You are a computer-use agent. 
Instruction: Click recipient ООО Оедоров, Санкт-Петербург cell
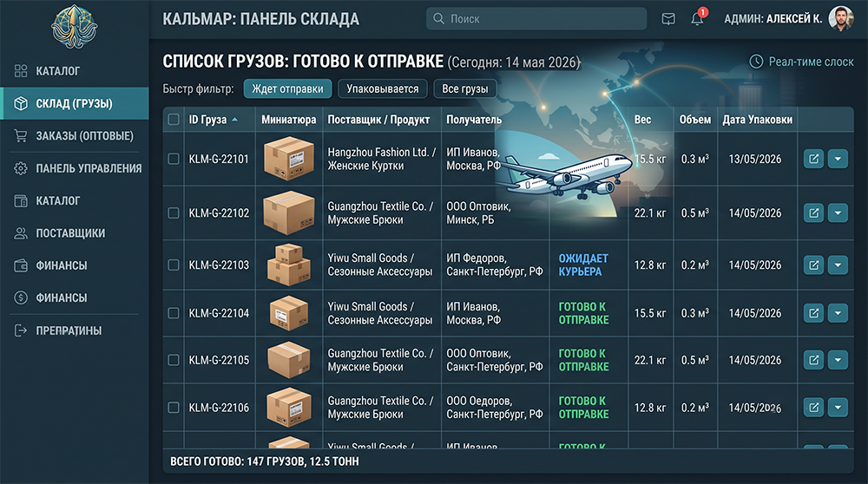coord(495,408)
